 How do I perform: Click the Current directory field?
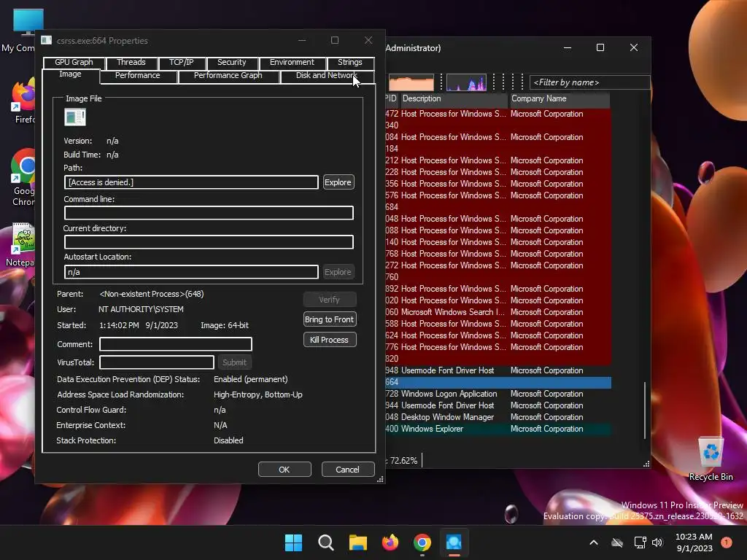tap(209, 242)
